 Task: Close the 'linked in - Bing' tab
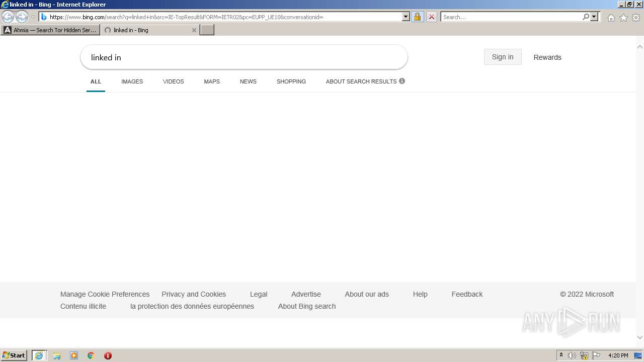194,30
